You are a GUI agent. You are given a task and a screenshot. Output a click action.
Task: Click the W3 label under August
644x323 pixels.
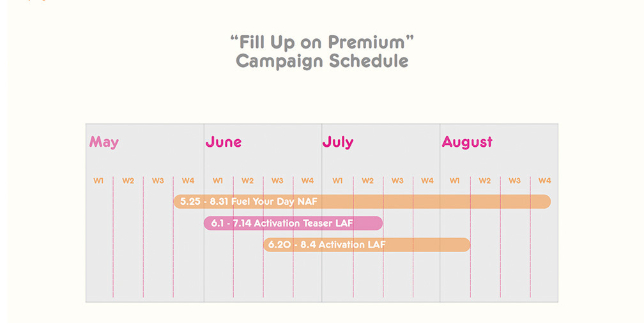515,181
